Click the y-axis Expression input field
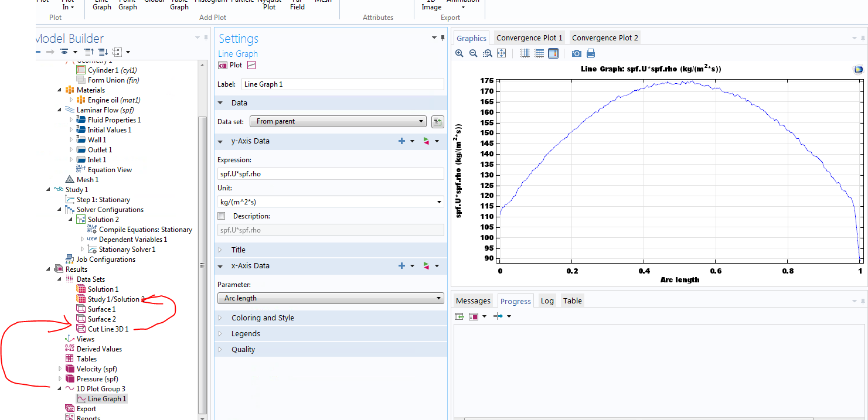The width and height of the screenshot is (868, 420). pos(331,174)
